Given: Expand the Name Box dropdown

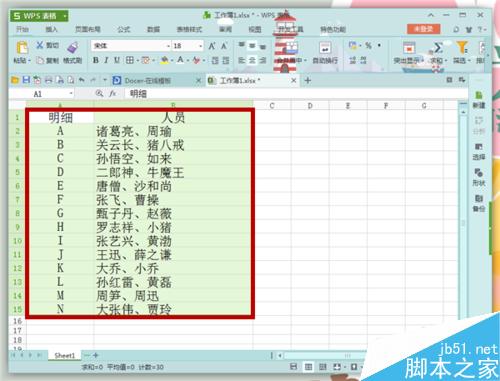Looking at the screenshot, I should pos(71,94).
